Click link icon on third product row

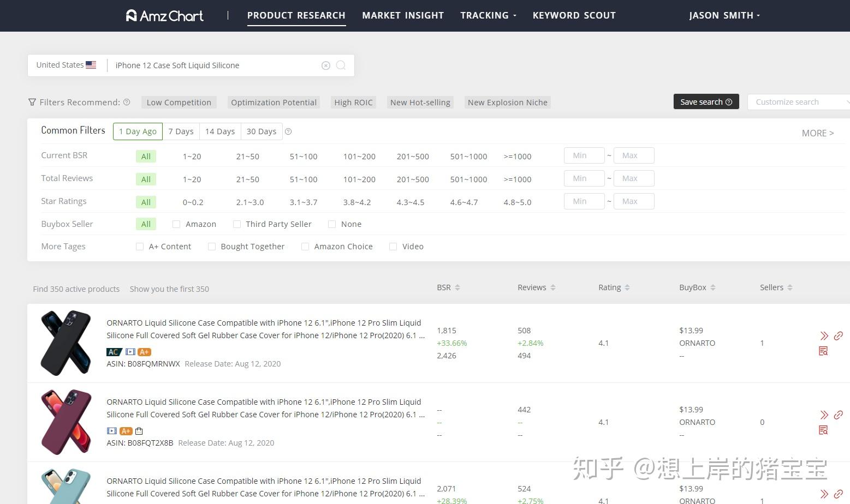click(839, 494)
